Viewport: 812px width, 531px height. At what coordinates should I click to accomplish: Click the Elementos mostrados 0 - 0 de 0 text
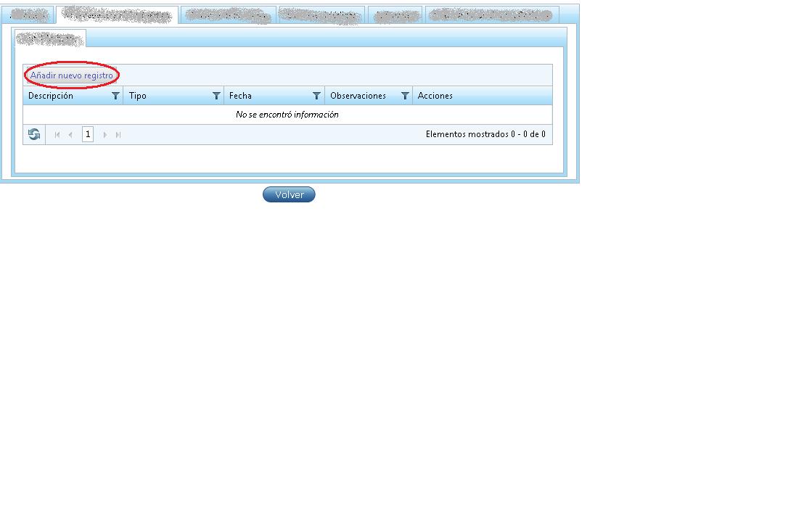tap(485, 134)
